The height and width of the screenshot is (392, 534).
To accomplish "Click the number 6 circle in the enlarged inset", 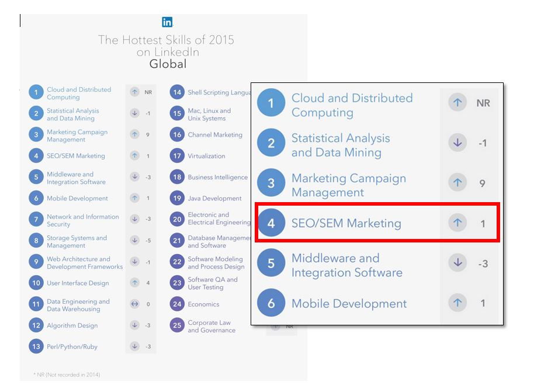I will [271, 304].
